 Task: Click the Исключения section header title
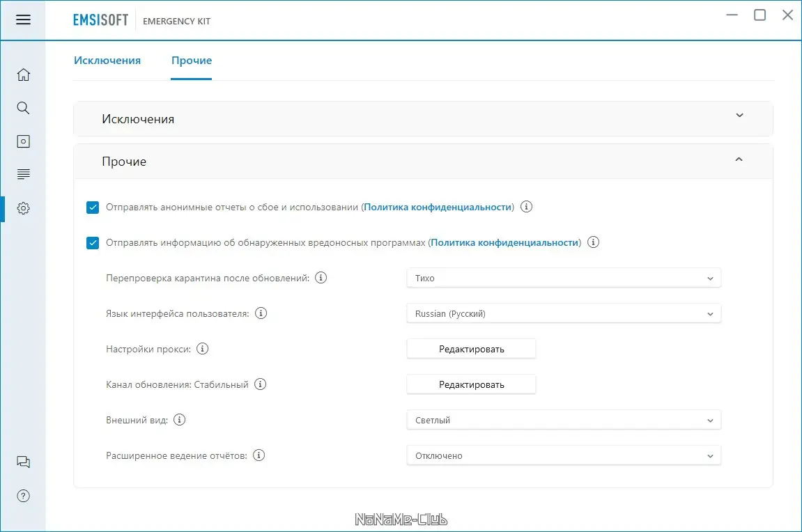point(138,119)
